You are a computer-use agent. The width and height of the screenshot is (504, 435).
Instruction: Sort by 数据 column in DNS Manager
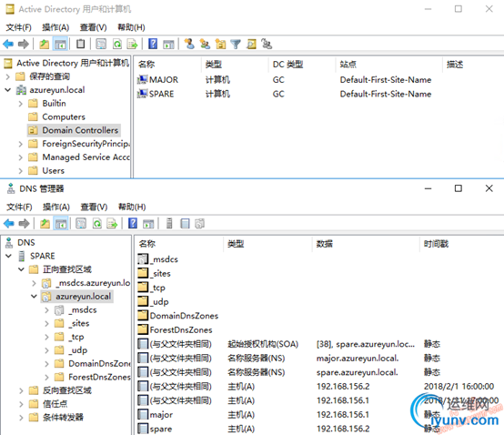pos(324,244)
